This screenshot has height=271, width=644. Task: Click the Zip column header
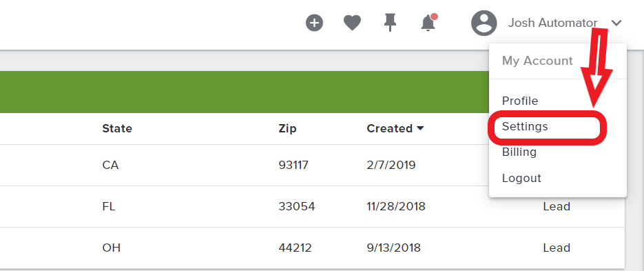coord(287,128)
